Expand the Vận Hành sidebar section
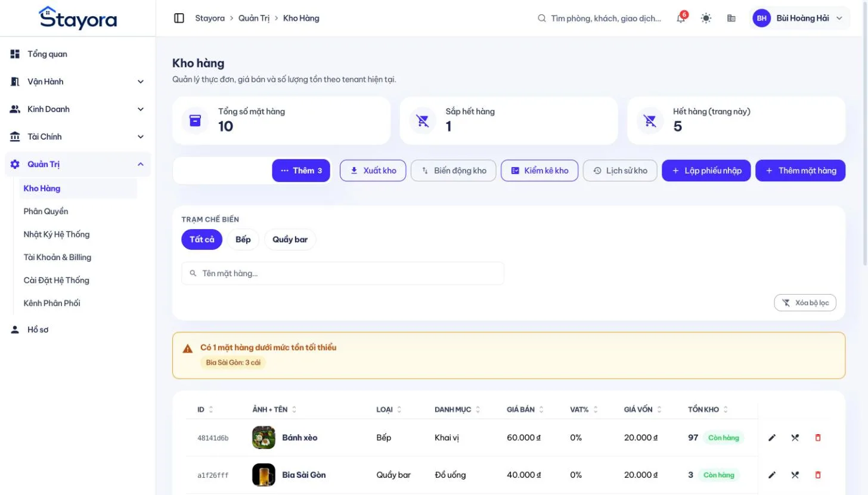Image resolution: width=868 pixels, height=495 pixels. point(77,82)
